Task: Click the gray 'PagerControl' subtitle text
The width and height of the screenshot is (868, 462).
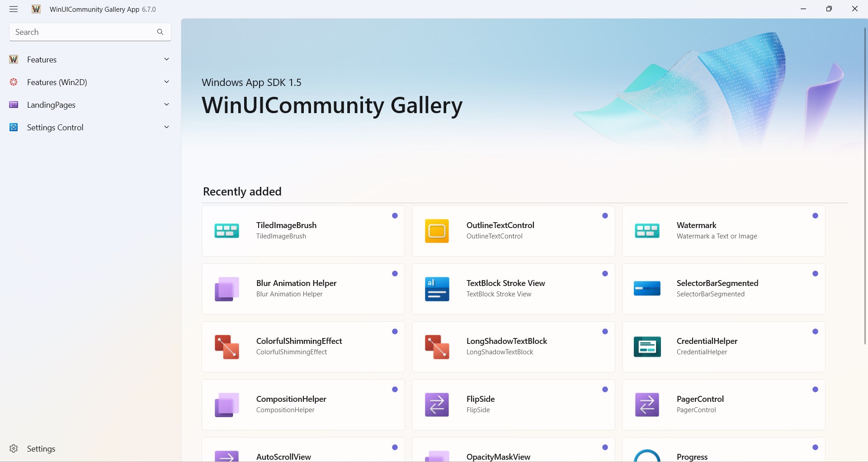Action: click(696, 410)
